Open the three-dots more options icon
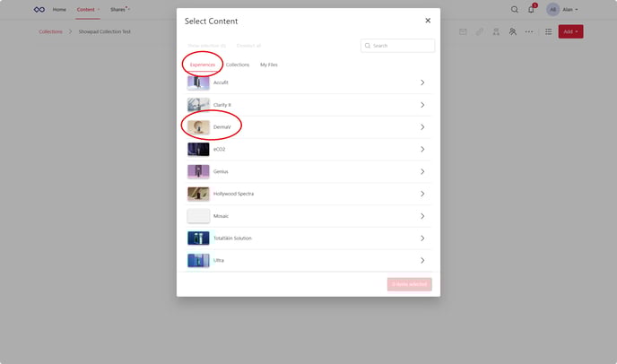Screen dimensions: 617x364 529,31
